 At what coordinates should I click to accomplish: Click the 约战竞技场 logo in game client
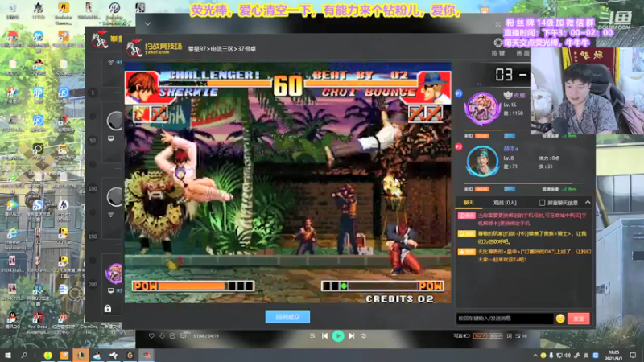[155, 48]
